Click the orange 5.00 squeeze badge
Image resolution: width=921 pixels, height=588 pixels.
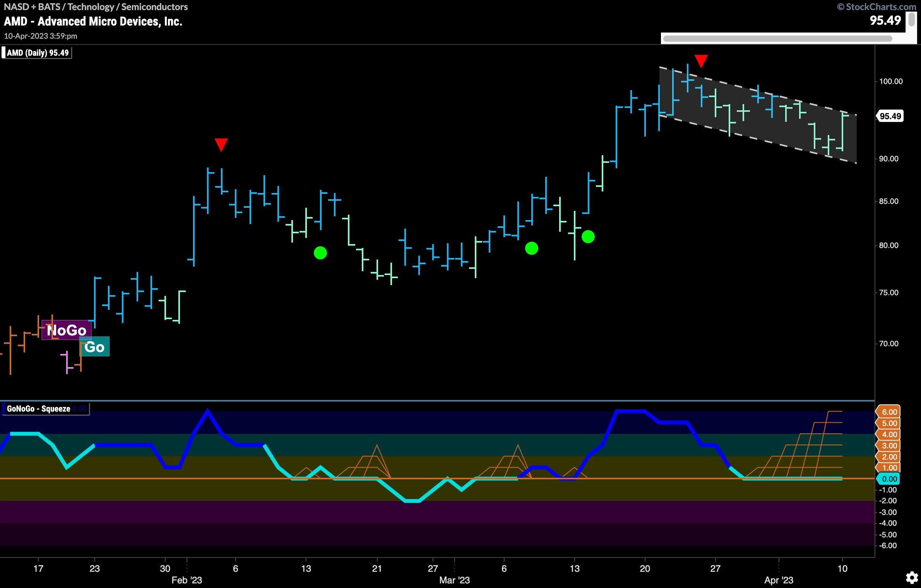889,423
